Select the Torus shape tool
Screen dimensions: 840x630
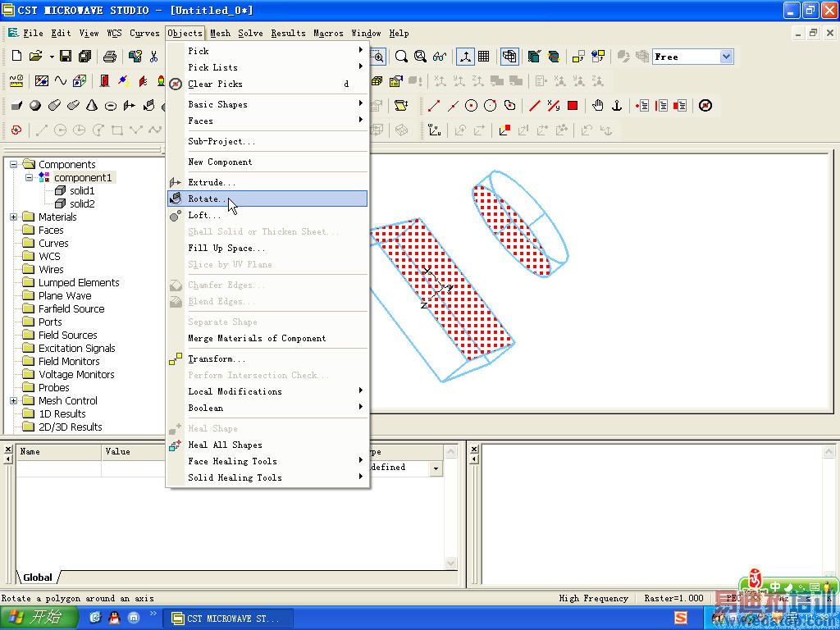tap(111, 106)
